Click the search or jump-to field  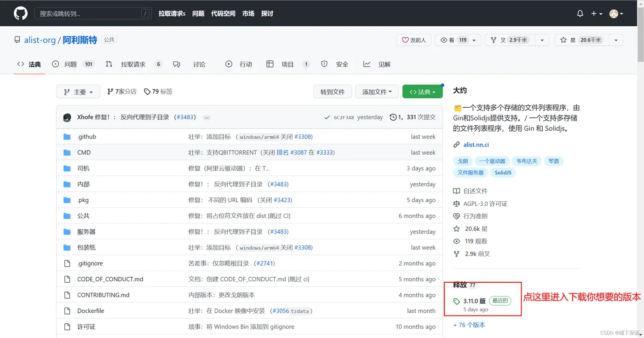click(x=93, y=13)
